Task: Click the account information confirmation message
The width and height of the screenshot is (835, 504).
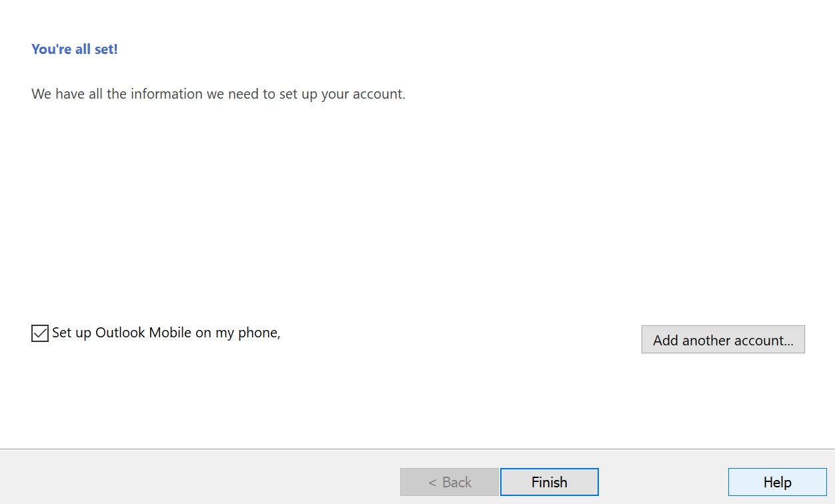Action: pos(218,94)
